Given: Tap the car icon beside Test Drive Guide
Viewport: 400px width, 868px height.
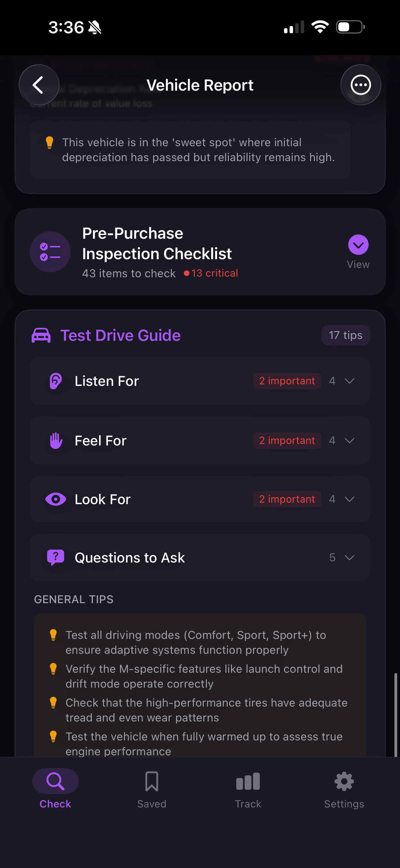Looking at the screenshot, I should click(x=41, y=335).
